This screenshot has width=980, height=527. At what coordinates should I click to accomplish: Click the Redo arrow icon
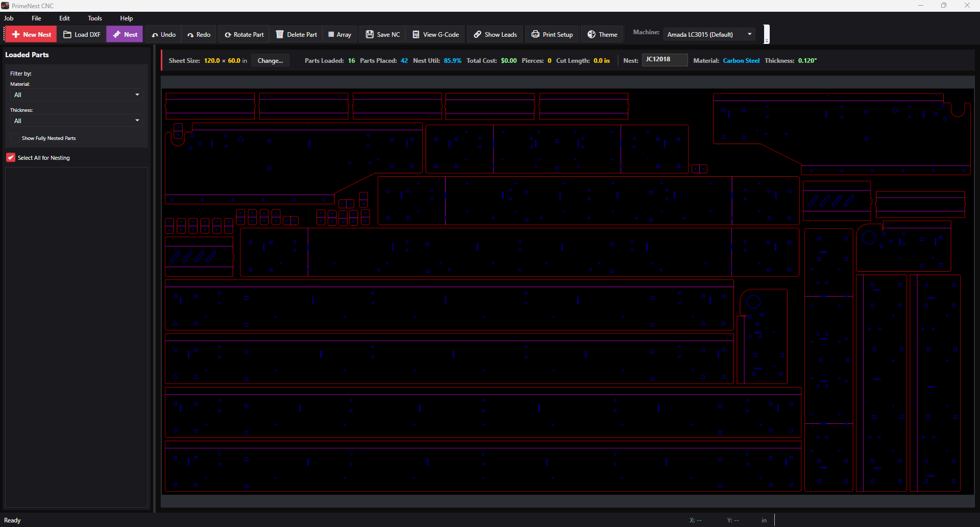[190, 35]
